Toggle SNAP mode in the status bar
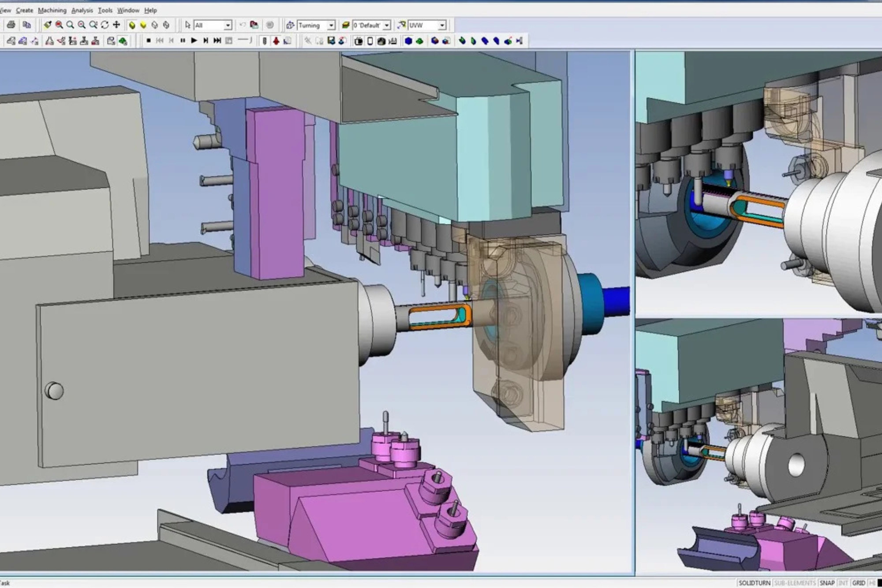This screenshot has width=882, height=588. tap(827, 583)
